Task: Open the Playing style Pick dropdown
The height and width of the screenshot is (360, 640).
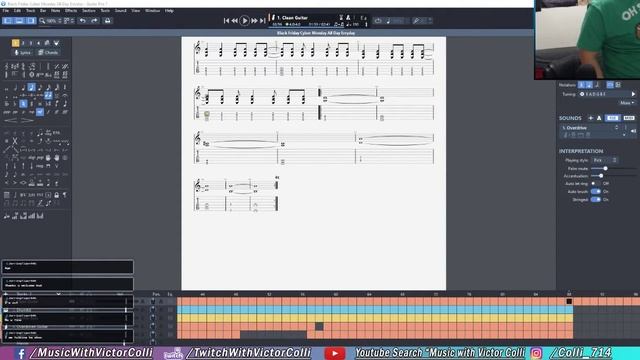Action: tap(604, 160)
